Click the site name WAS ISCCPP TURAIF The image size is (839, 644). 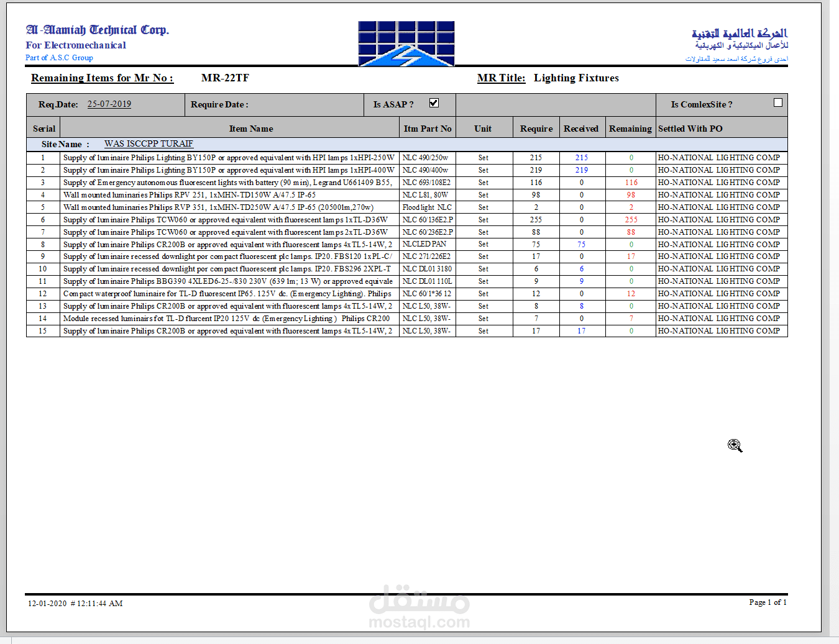pos(149,143)
